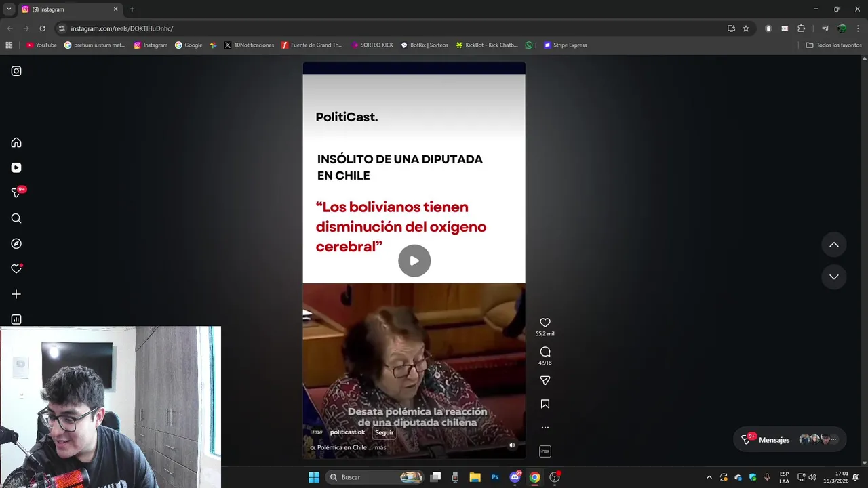Open the reel's more options menu

click(545, 428)
